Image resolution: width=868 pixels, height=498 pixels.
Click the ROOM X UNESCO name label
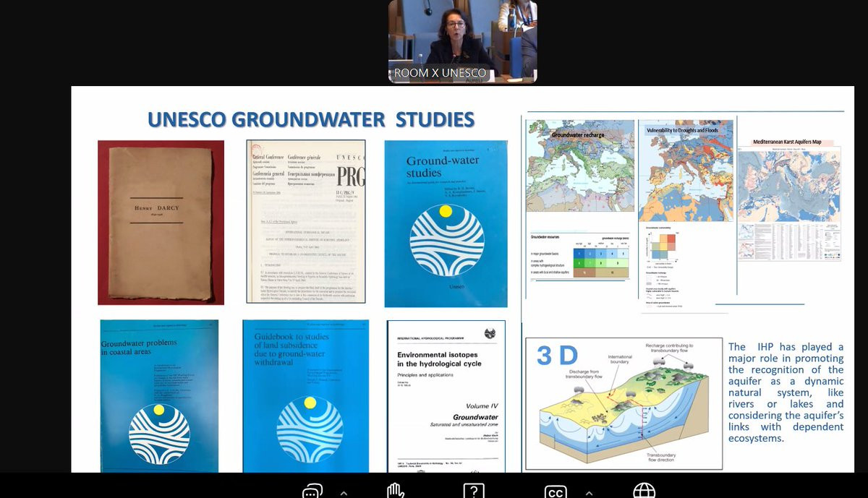pyautogui.click(x=440, y=73)
